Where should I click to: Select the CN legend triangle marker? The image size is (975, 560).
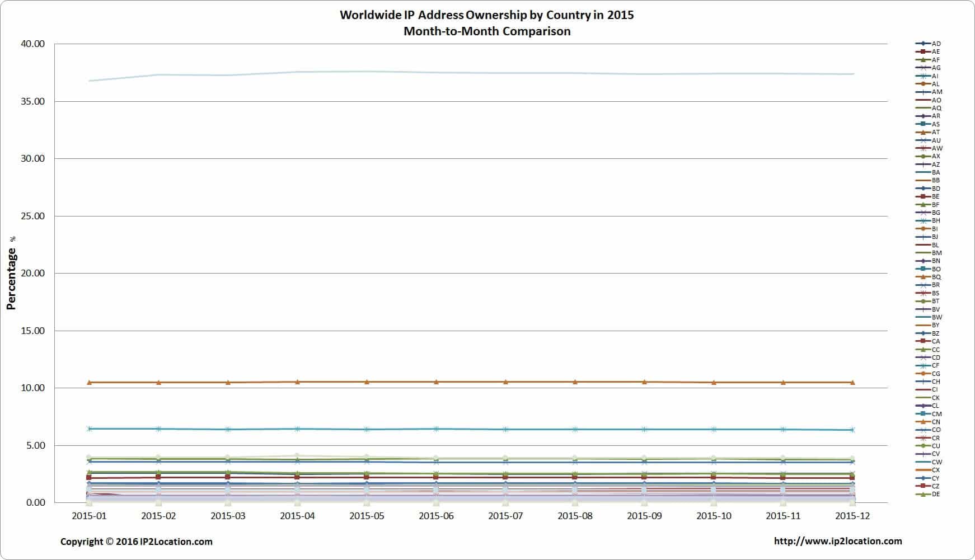923,422
